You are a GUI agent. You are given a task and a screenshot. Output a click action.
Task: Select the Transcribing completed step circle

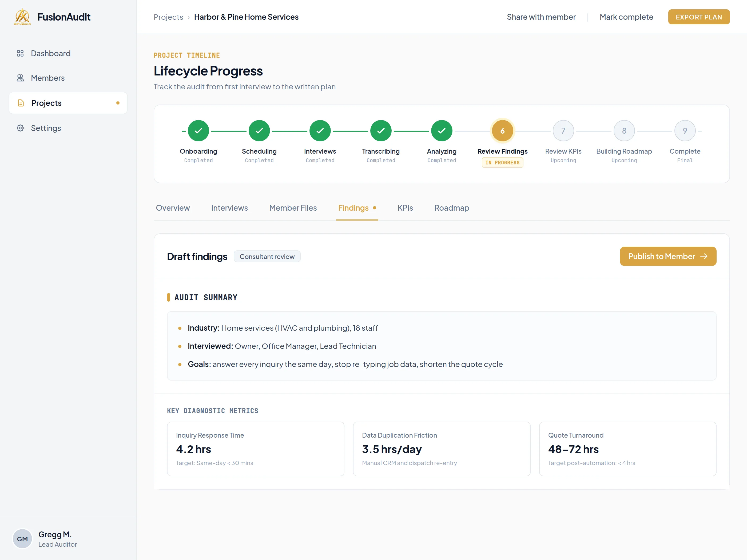381,131
